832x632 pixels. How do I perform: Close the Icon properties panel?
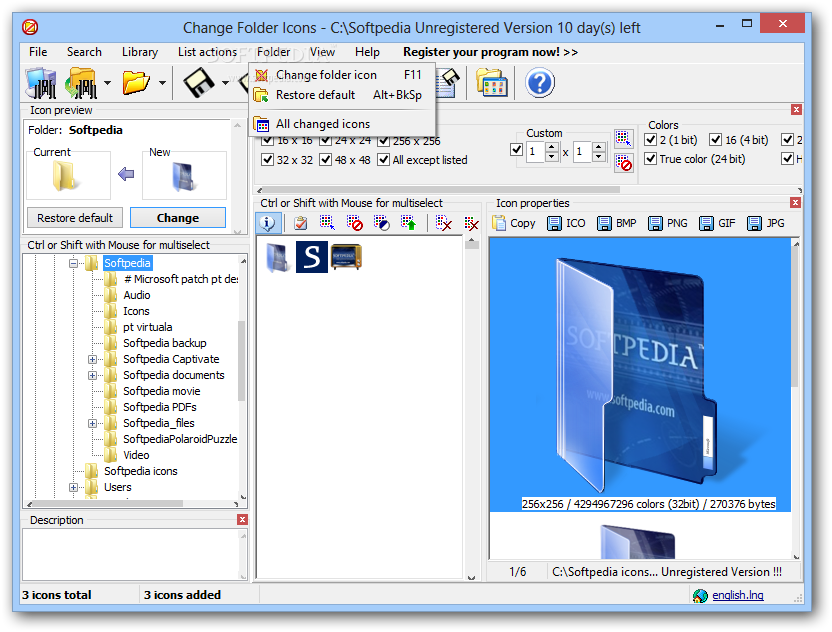pos(795,203)
